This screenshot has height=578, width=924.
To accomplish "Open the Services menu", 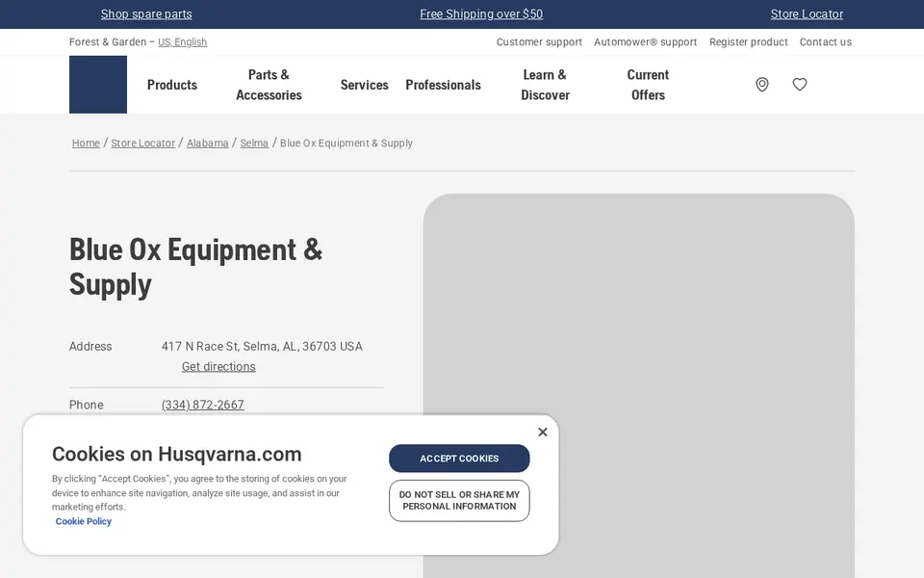I will coord(364,85).
